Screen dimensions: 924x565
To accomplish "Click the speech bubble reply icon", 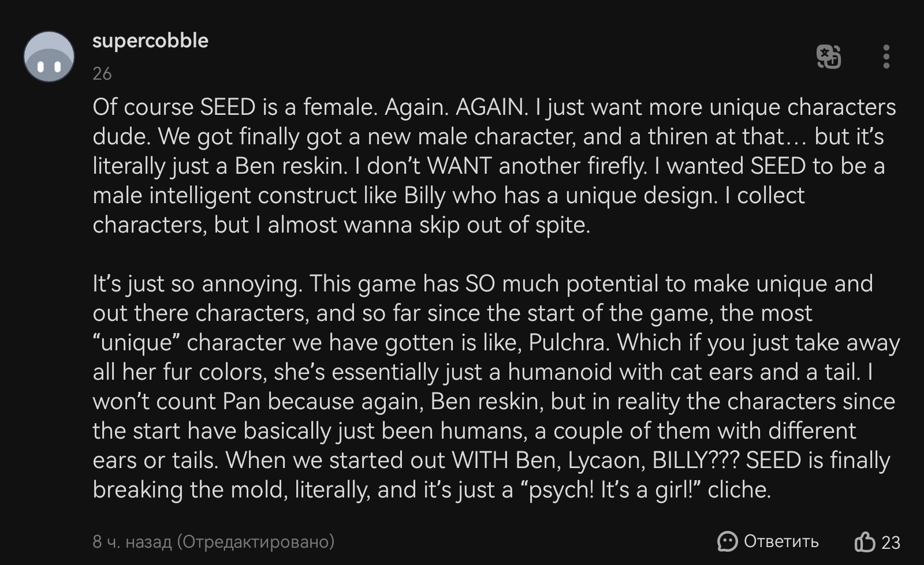I will click(x=727, y=541).
